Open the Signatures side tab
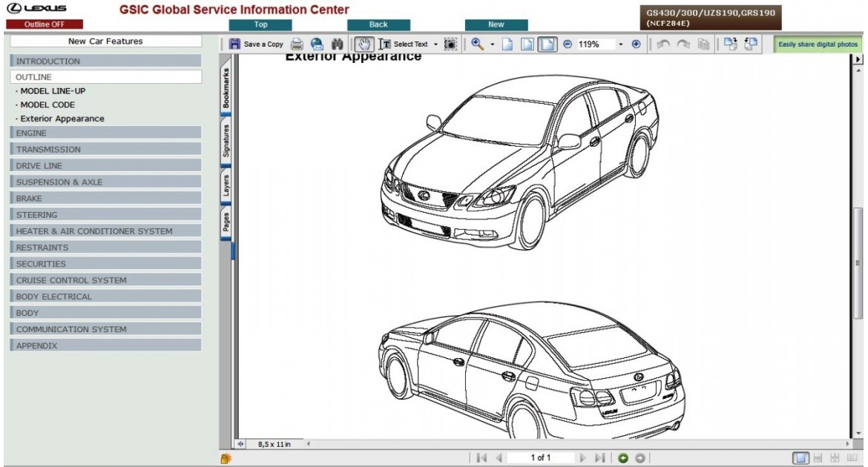 (x=226, y=141)
